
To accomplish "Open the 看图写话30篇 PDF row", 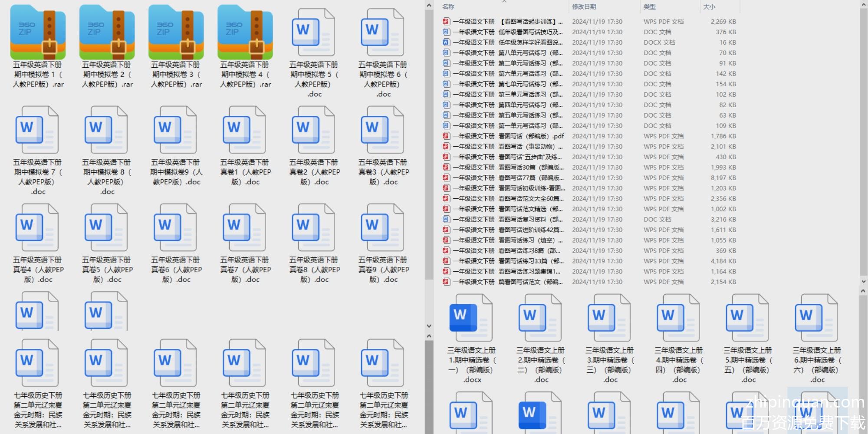I will click(x=589, y=167).
